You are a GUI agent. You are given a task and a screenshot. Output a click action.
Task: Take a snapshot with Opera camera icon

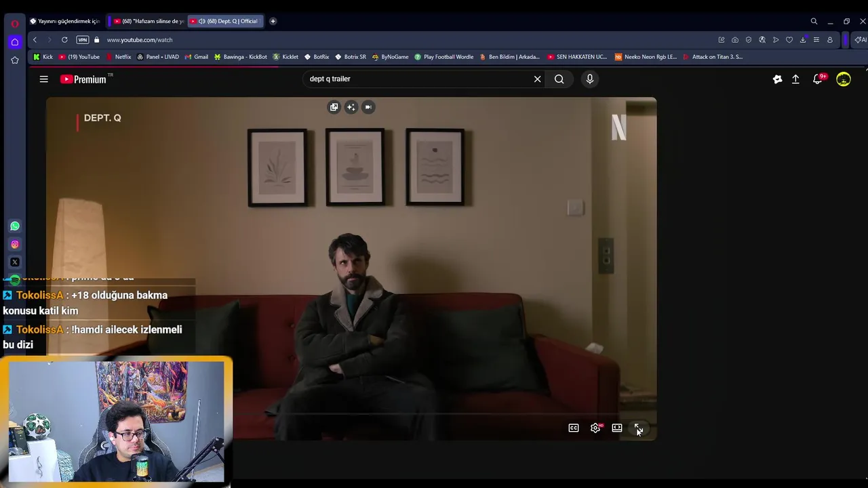(735, 40)
